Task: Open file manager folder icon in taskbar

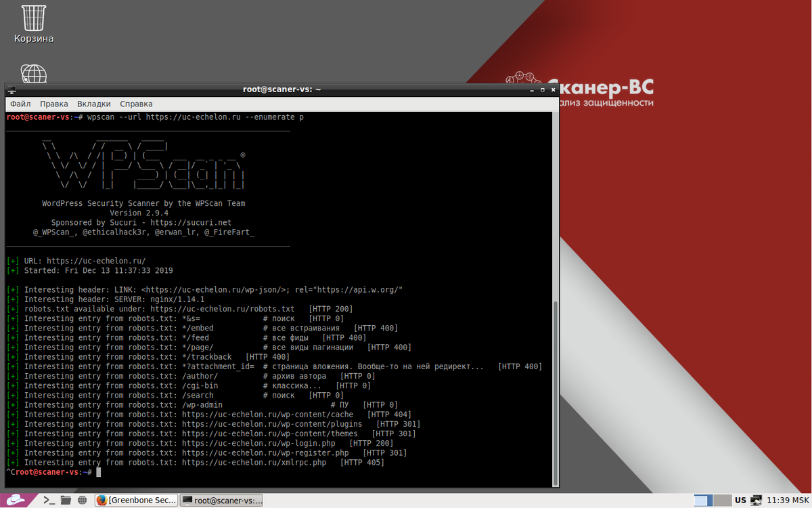Action: pos(66,501)
